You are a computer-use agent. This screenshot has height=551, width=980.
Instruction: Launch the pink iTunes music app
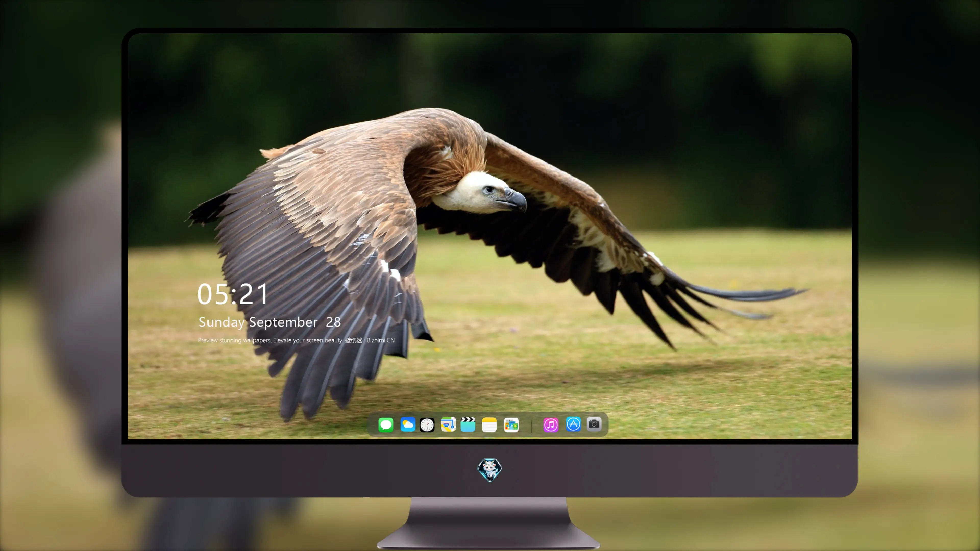[550, 425]
